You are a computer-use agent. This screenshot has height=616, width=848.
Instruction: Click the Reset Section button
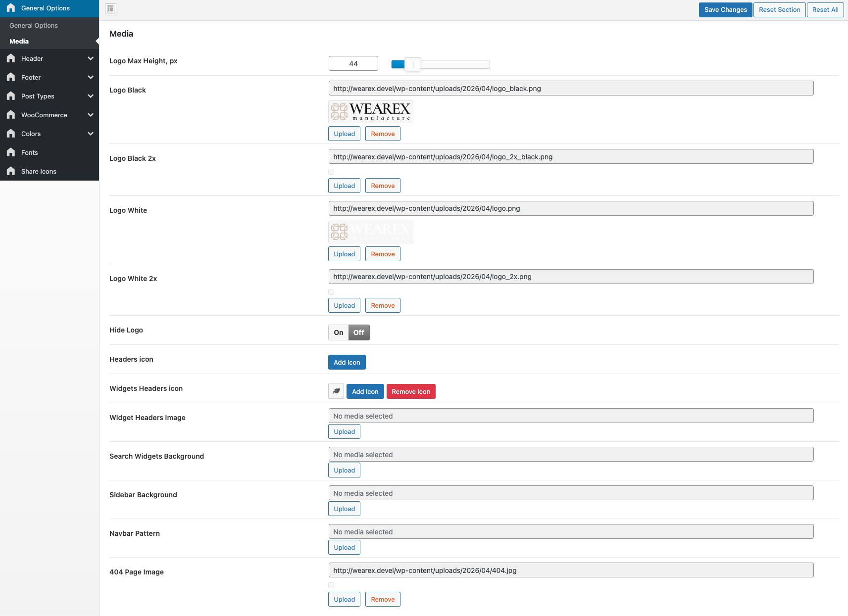[779, 9]
